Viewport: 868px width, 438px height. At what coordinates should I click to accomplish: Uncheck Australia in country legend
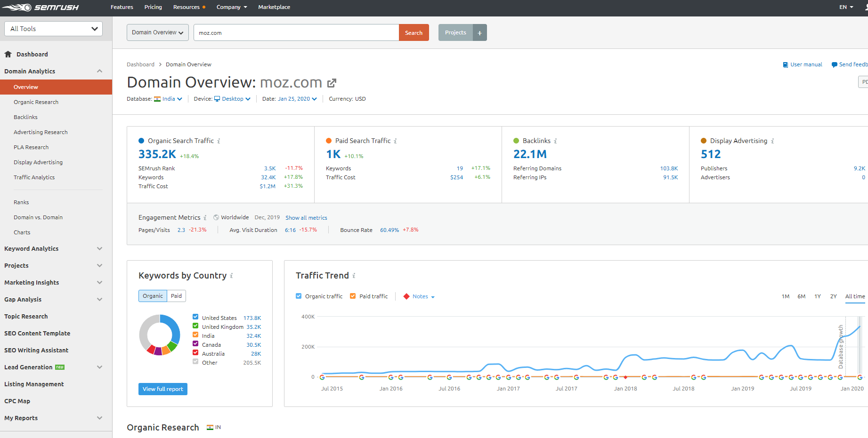(x=195, y=352)
